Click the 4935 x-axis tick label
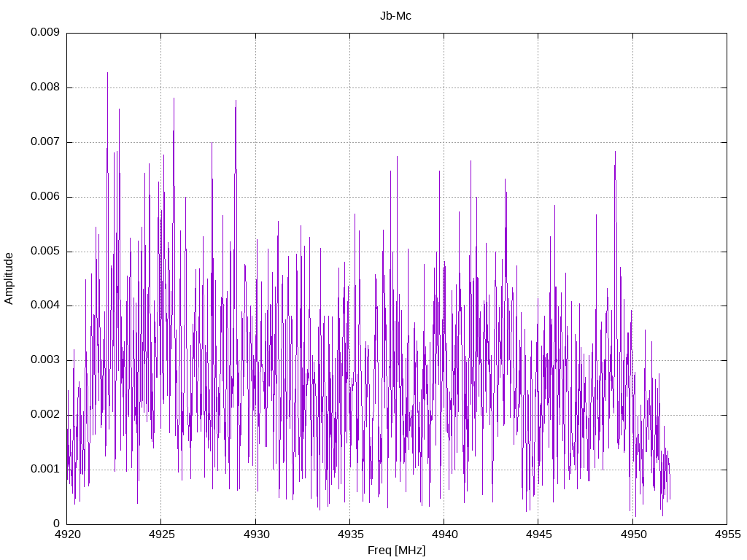The width and height of the screenshot is (747, 560). [351, 534]
